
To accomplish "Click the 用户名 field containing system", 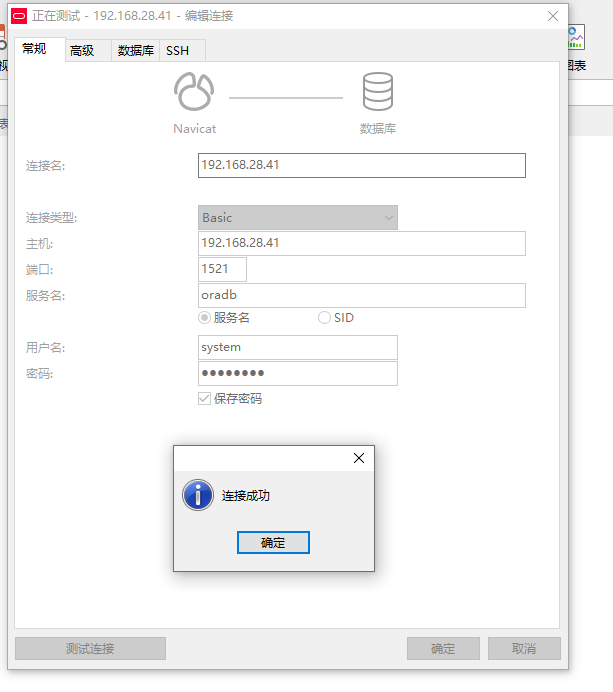I will tap(298, 347).
